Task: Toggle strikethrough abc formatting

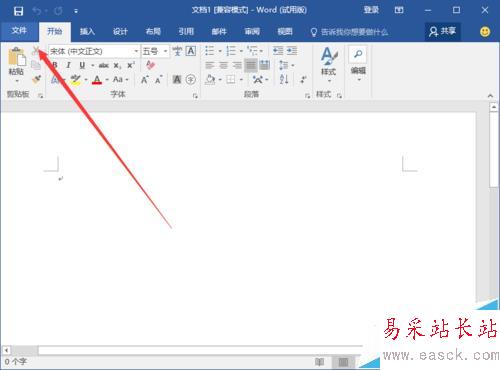Action: [104, 65]
